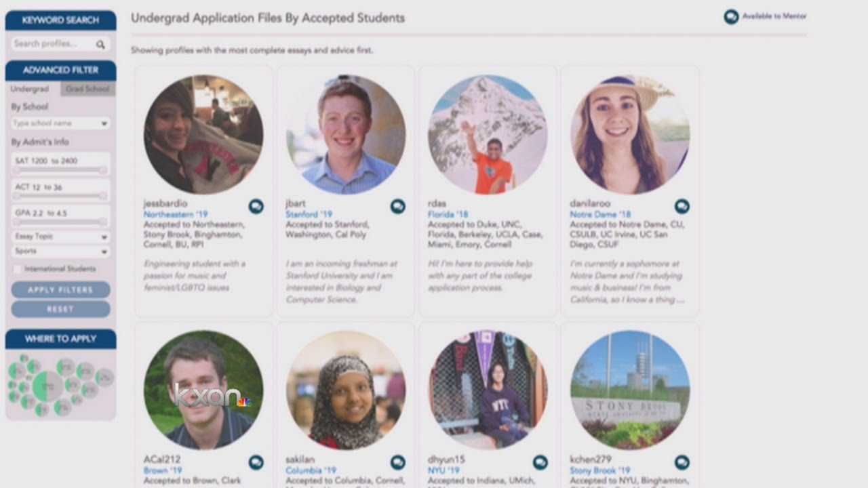Click the Keyword Search header
Screen dimensions: 868x488
point(60,20)
